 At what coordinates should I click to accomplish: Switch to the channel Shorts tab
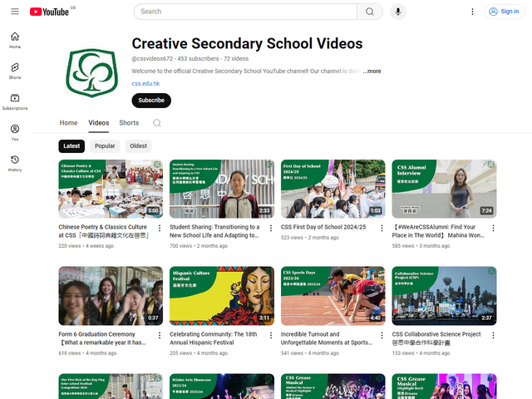[x=129, y=123]
